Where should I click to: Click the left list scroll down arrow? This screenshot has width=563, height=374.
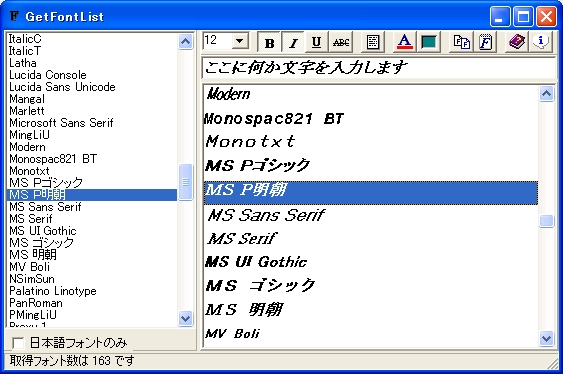click(185, 318)
